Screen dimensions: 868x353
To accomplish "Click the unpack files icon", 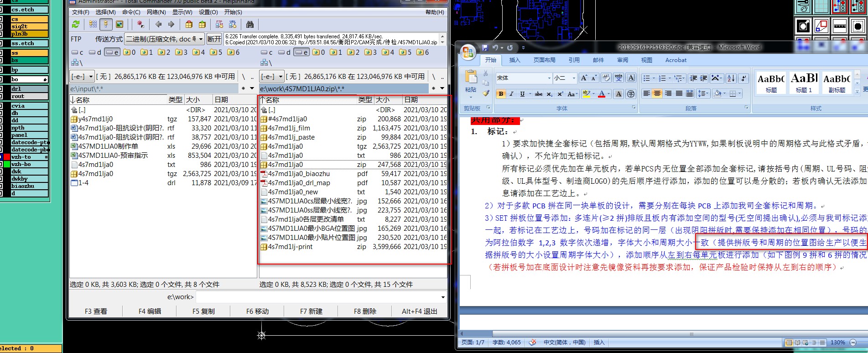I will (x=202, y=24).
